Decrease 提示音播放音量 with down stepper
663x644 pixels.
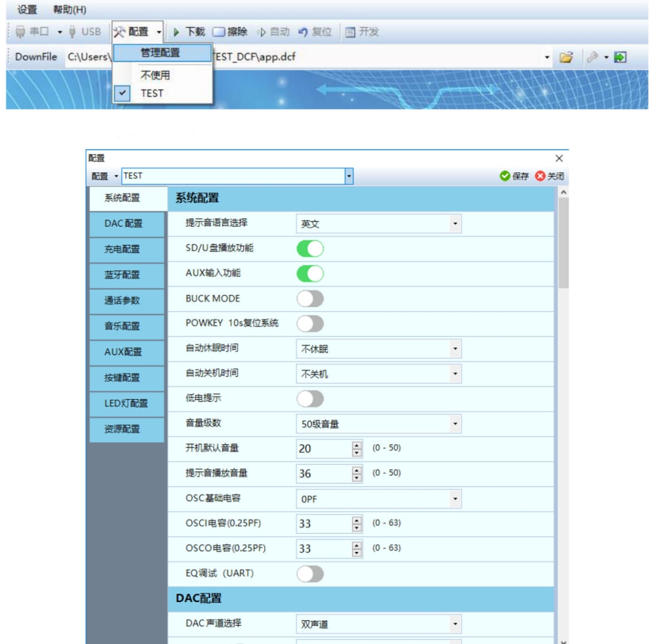(357, 478)
